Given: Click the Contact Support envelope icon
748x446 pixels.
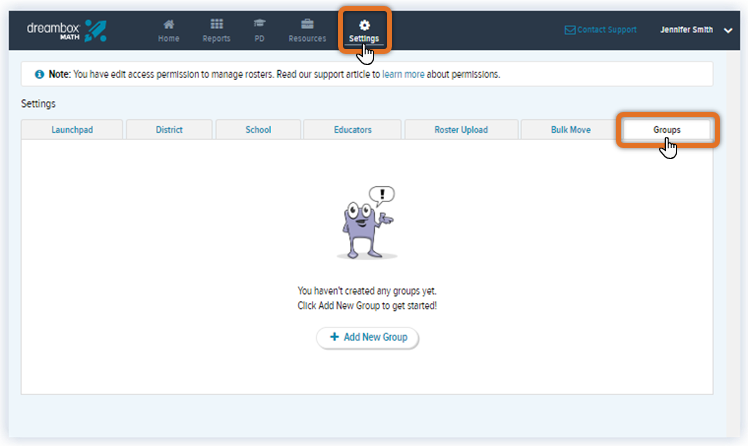Looking at the screenshot, I should 570,30.
